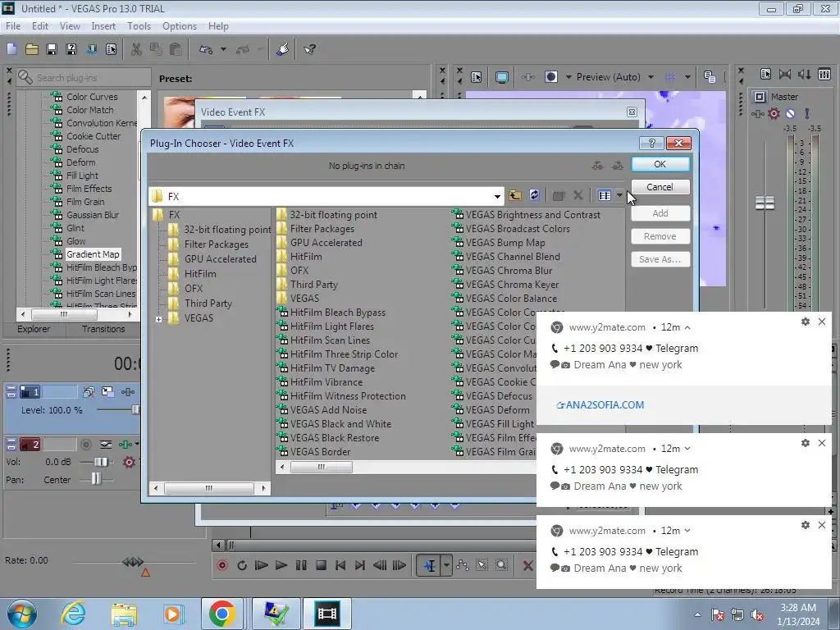Click the Search plug-ins field
Image resolution: width=840 pixels, height=630 pixels.
point(84,78)
